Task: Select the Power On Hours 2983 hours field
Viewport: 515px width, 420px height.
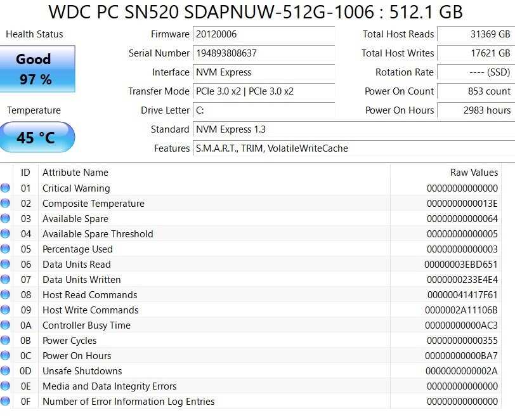Action: click(x=476, y=110)
